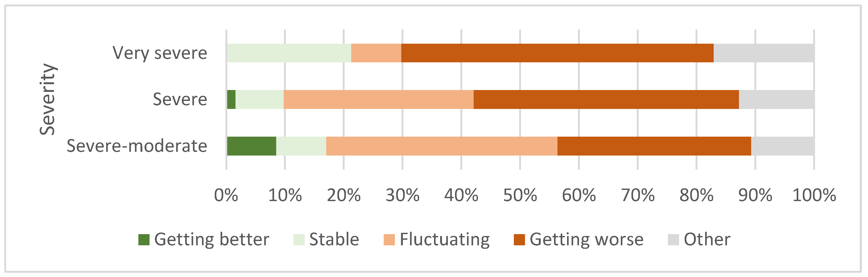Click the light green Stable legend swatch
Viewport: 868px width, 277px height.
[x=299, y=240]
